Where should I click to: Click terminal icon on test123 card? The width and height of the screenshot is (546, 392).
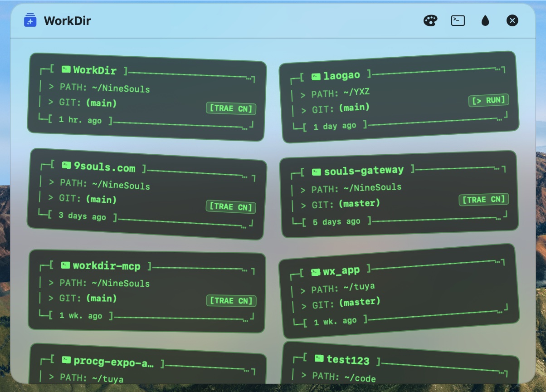click(x=319, y=358)
